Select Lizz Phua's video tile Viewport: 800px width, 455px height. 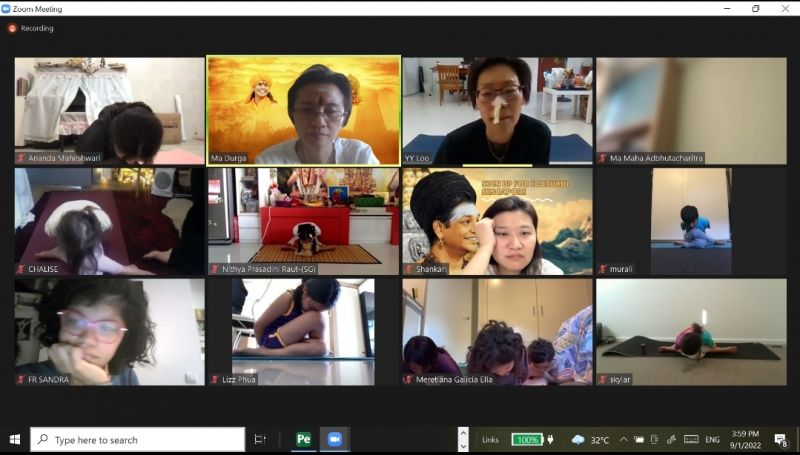[x=304, y=332]
